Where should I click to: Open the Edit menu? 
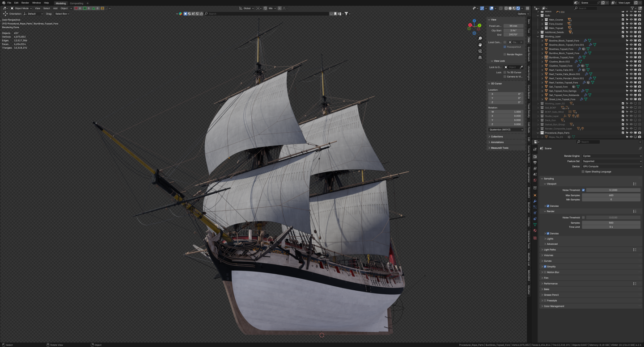point(16,3)
